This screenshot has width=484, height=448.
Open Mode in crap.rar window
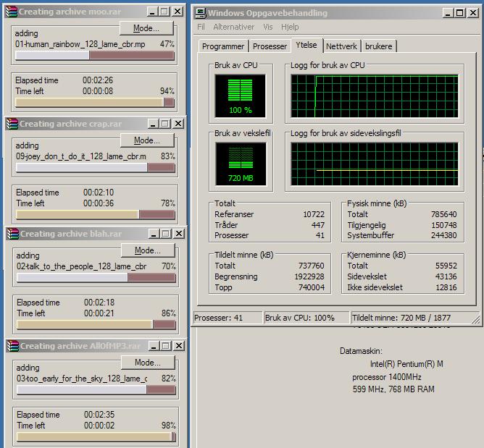pos(147,140)
